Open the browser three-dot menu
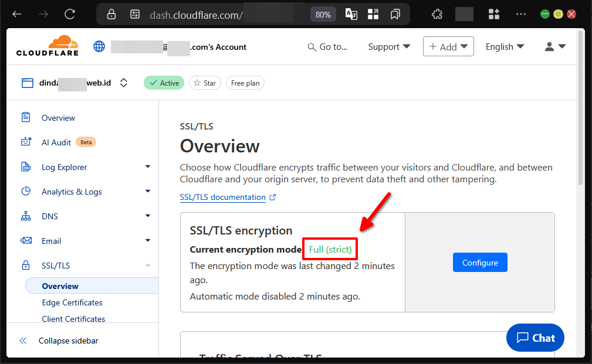 (x=521, y=14)
